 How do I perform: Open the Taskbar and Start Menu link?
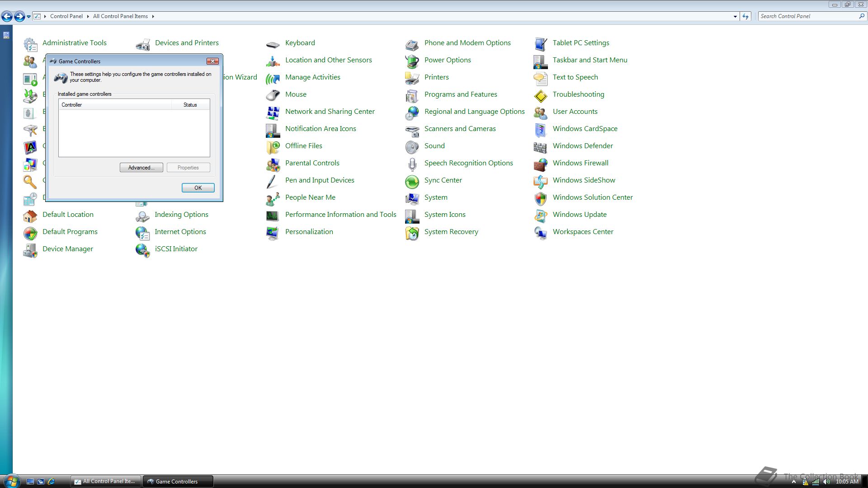(x=590, y=60)
